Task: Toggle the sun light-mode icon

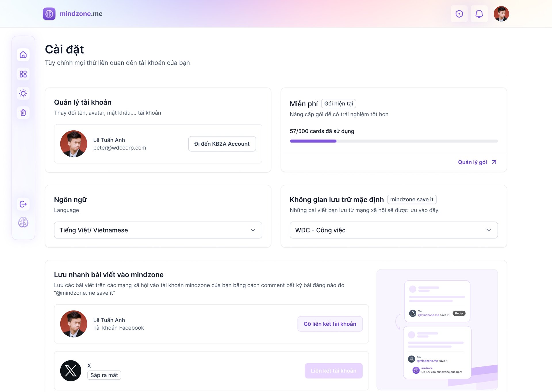Action: (23, 93)
